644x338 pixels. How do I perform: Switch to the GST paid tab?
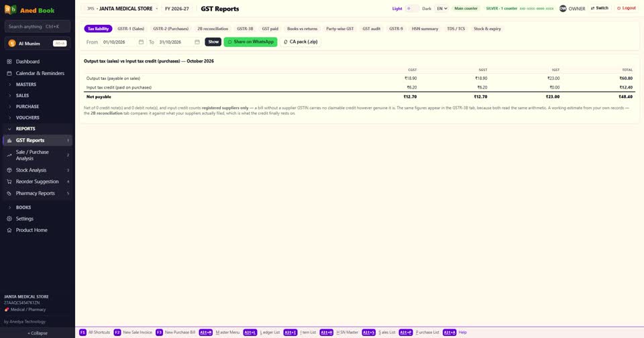coord(270,29)
